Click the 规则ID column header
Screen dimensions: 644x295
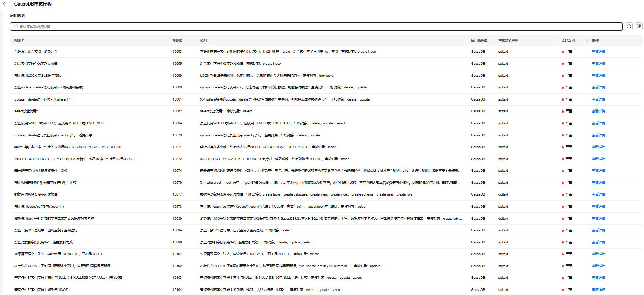(178, 41)
